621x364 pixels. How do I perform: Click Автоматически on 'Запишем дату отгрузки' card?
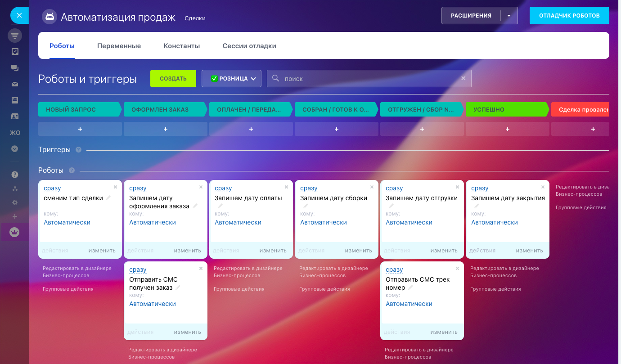pos(409,222)
